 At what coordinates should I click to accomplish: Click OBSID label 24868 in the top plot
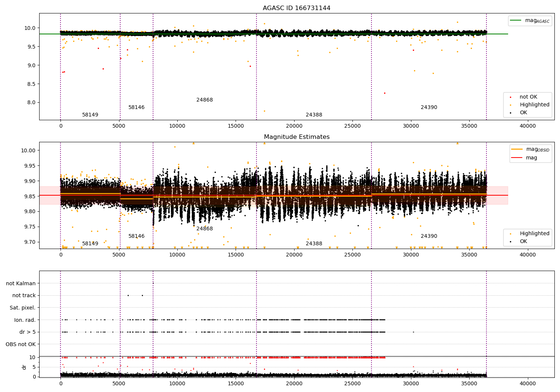click(x=205, y=100)
